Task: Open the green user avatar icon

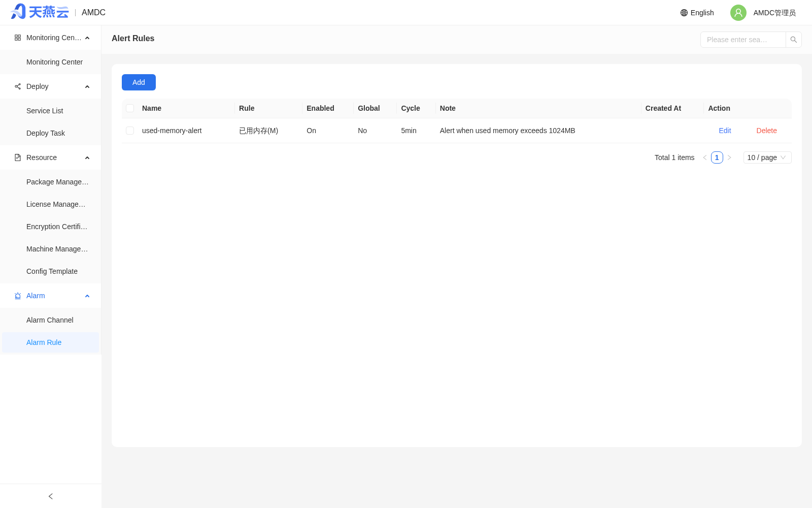Action: (x=738, y=13)
